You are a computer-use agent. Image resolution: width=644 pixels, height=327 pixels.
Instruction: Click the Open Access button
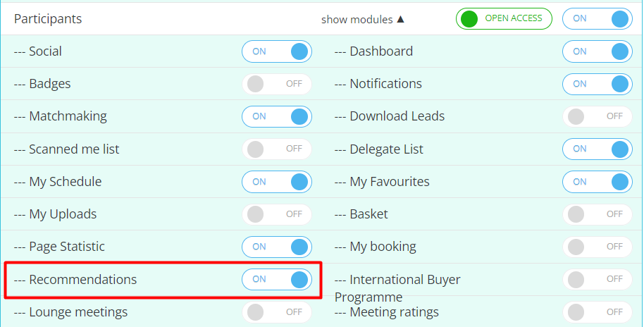click(x=504, y=19)
